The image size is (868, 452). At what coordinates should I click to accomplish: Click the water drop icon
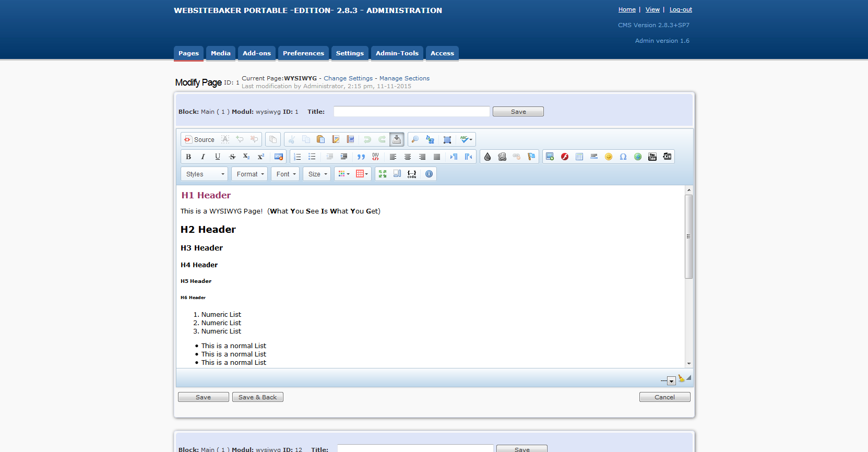(x=487, y=157)
